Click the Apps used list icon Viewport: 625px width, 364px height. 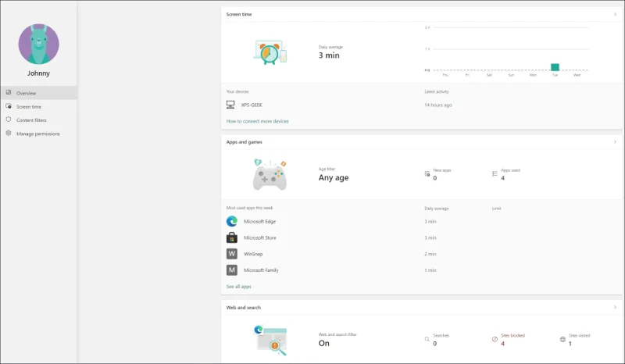coord(495,174)
